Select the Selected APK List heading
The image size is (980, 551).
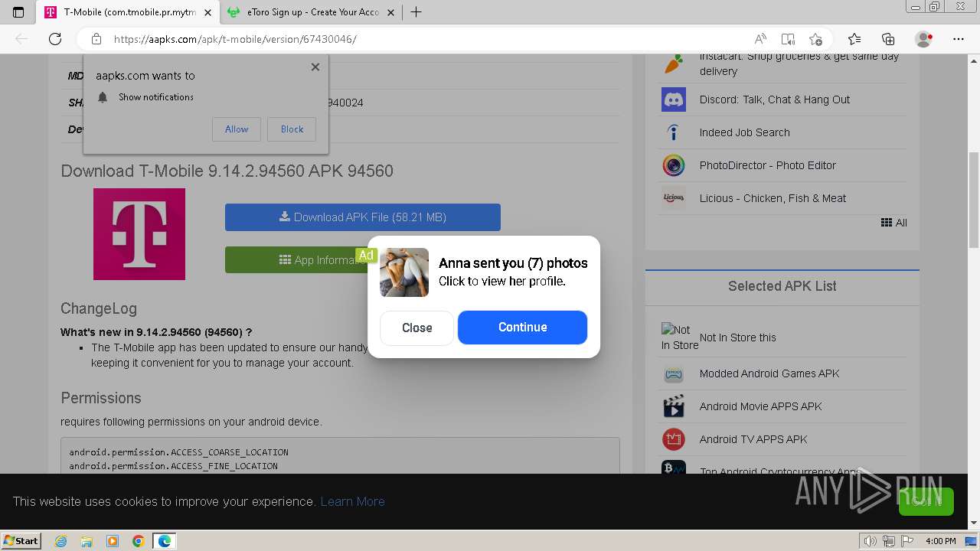coord(782,286)
